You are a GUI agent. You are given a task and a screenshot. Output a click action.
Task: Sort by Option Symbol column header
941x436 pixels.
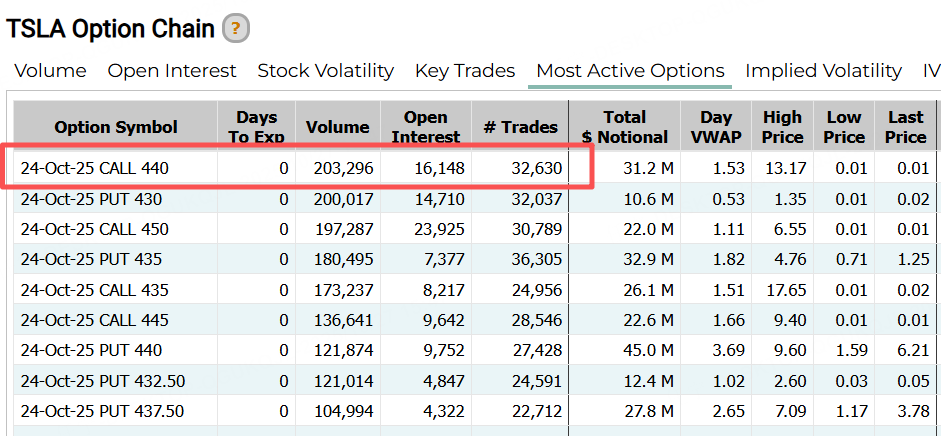pos(116,127)
